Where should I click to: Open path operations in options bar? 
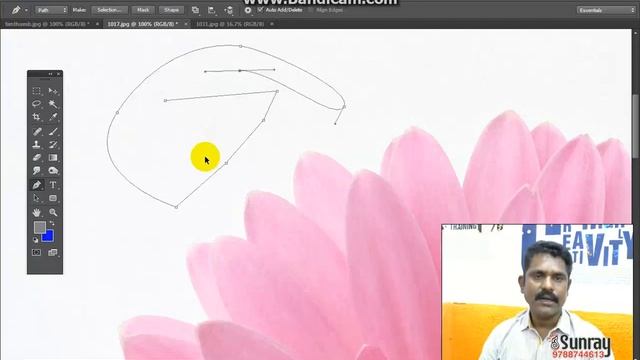[x=196, y=10]
